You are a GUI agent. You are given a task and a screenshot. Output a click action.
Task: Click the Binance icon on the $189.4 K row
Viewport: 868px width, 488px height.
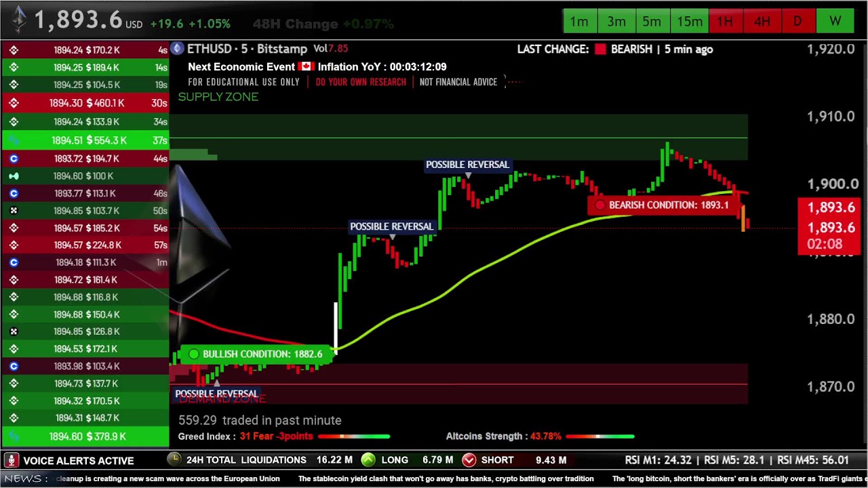click(14, 67)
